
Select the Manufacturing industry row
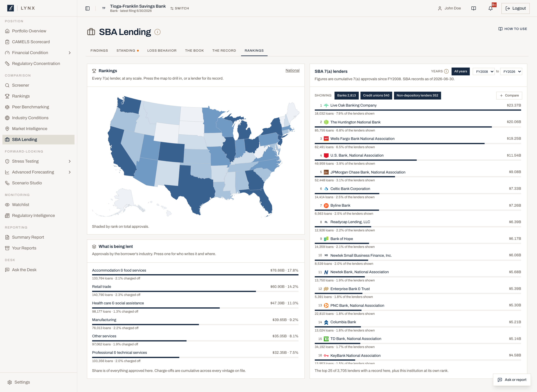pyautogui.click(x=195, y=324)
